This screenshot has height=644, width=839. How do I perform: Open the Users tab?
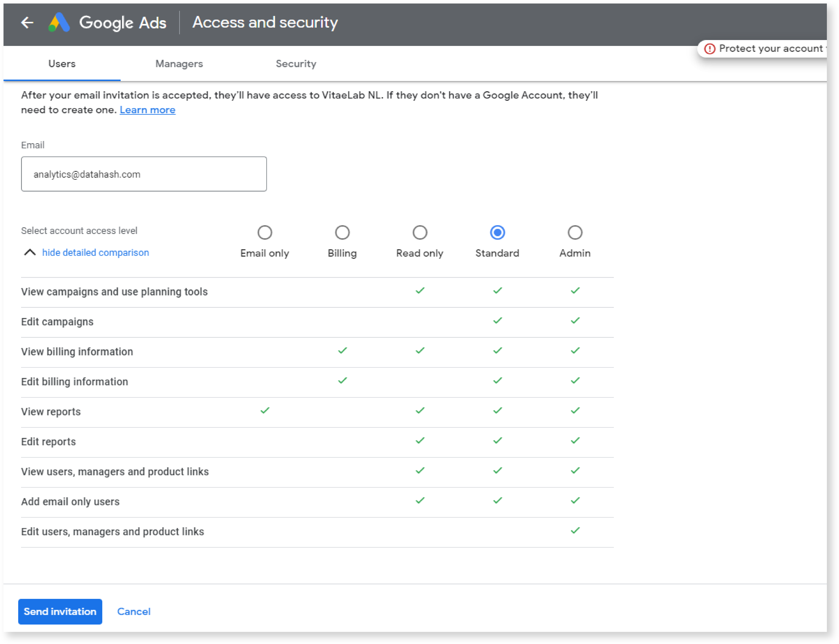tap(62, 64)
